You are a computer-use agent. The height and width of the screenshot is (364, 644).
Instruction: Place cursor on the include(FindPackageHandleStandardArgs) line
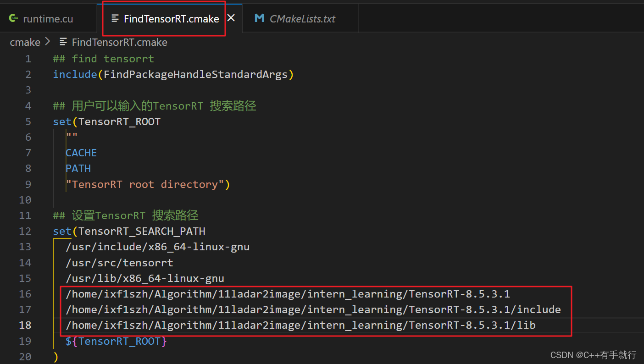[173, 74]
